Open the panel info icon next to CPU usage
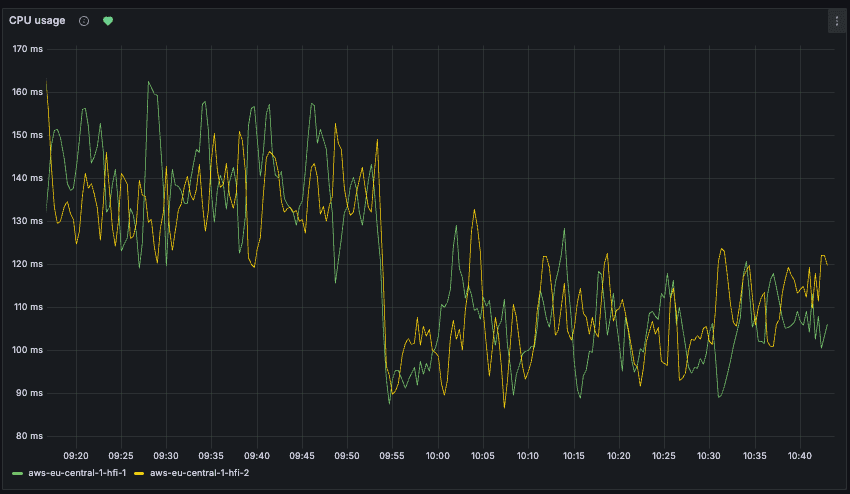This screenshot has height=494, width=850. (84, 21)
